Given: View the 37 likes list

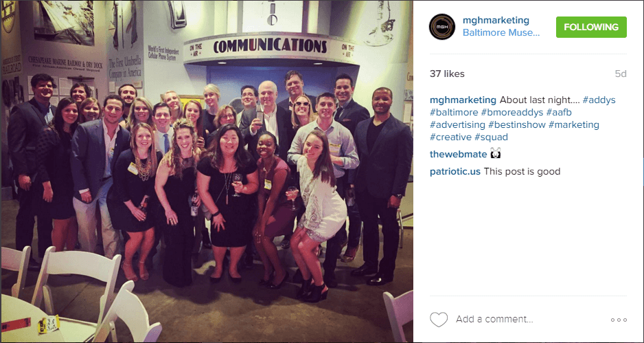Looking at the screenshot, I should coord(447,74).
